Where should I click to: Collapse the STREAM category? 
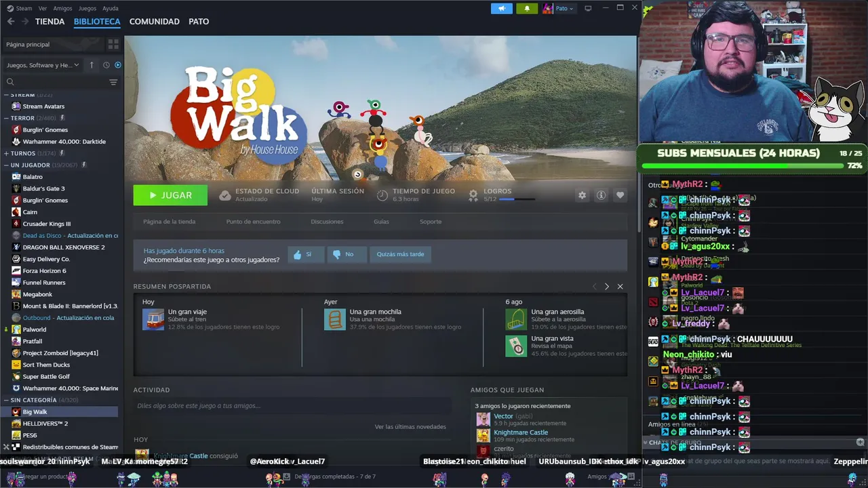click(x=7, y=95)
